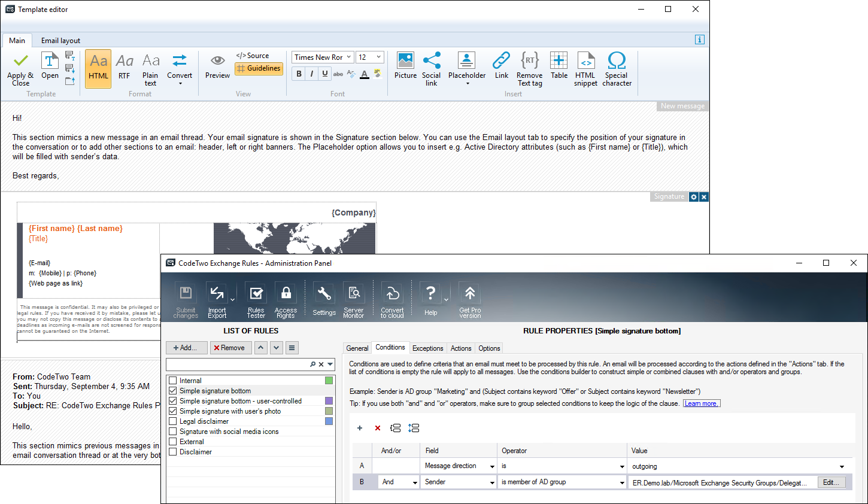Open the Help dropdown arrow
The image size is (868, 504).
(x=447, y=299)
